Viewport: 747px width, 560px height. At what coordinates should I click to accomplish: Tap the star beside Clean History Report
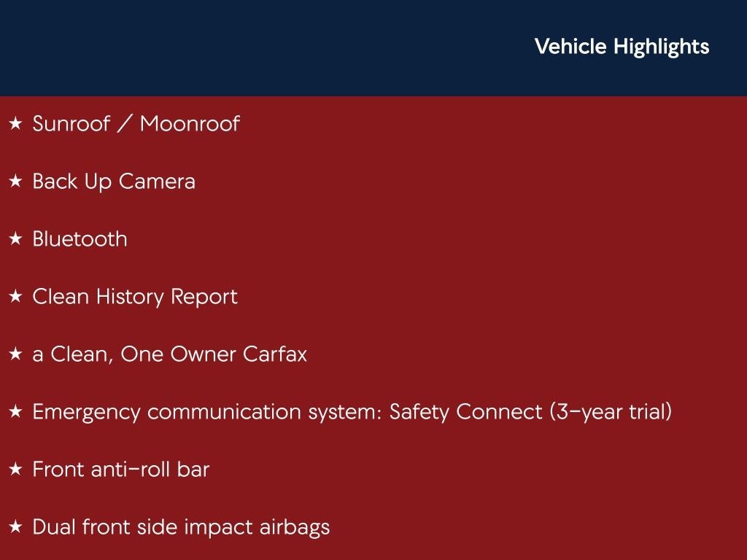tap(15, 297)
